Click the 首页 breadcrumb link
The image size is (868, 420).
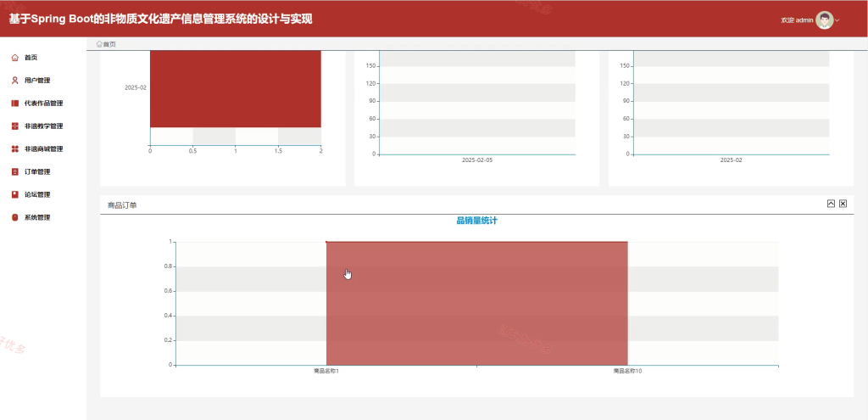point(109,44)
